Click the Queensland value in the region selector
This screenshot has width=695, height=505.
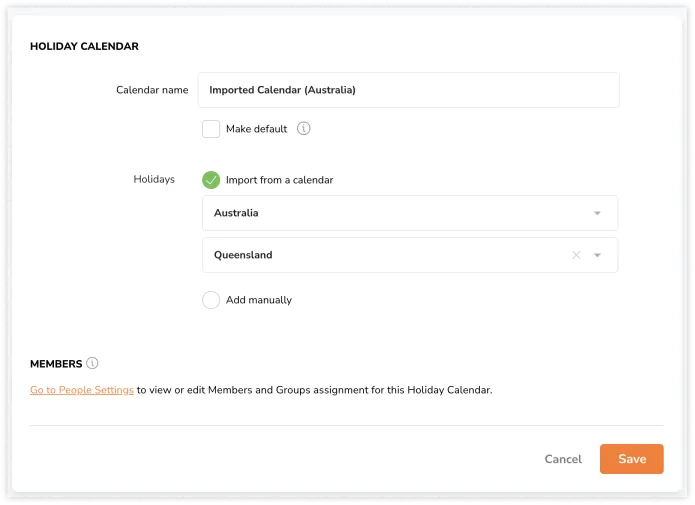(243, 255)
